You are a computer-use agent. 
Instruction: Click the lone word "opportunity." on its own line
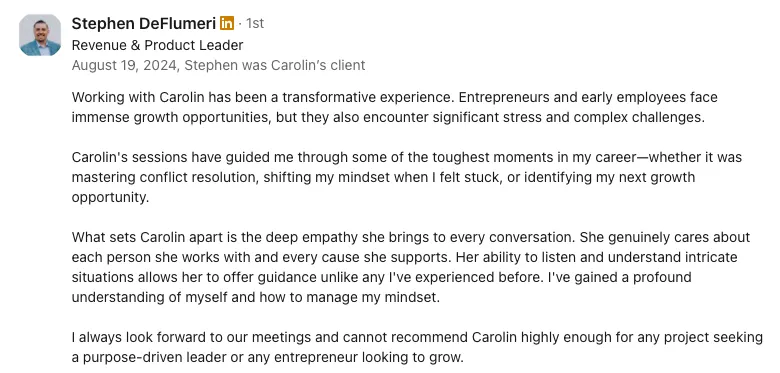(110, 198)
